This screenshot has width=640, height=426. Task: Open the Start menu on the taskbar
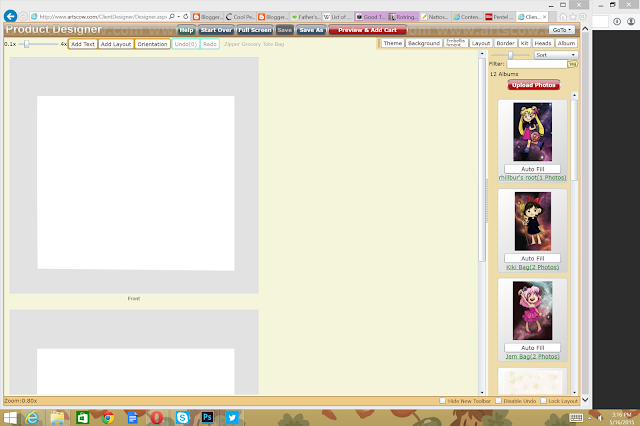pos(10,418)
